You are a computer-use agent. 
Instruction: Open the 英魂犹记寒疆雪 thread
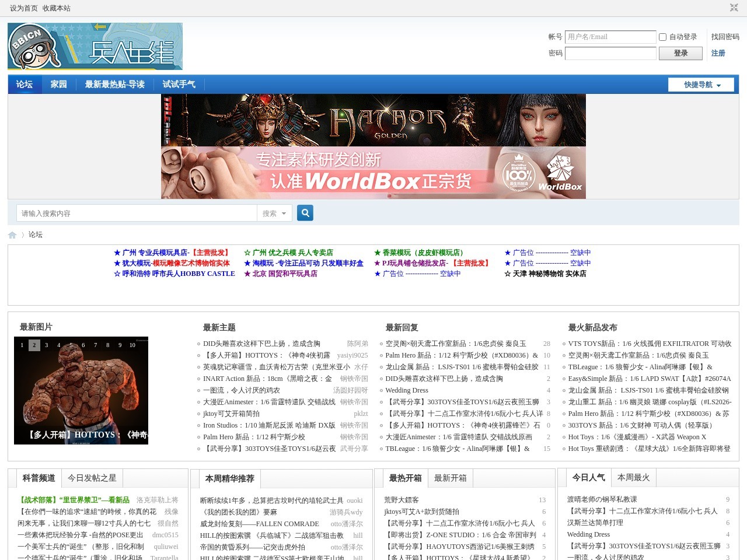coord(277,367)
